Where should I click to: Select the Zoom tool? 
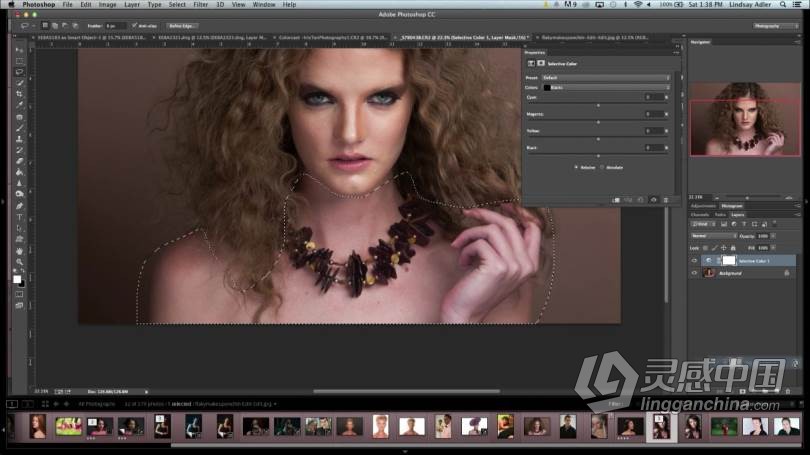tap(19, 262)
